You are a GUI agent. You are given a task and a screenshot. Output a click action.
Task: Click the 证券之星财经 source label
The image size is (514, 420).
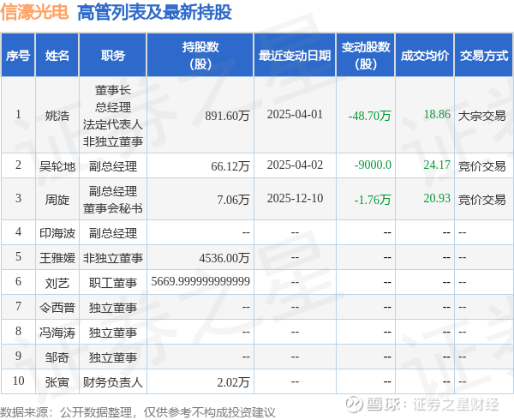(x=456, y=405)
